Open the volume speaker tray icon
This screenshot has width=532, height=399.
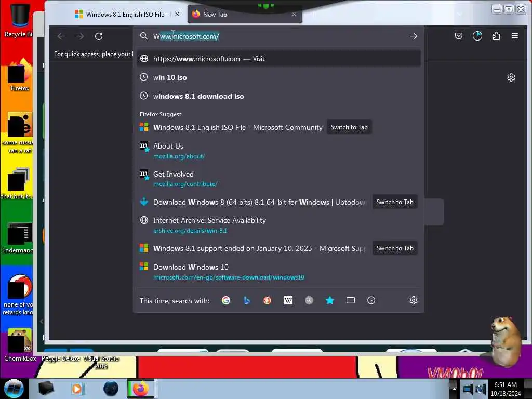point(481,389)
